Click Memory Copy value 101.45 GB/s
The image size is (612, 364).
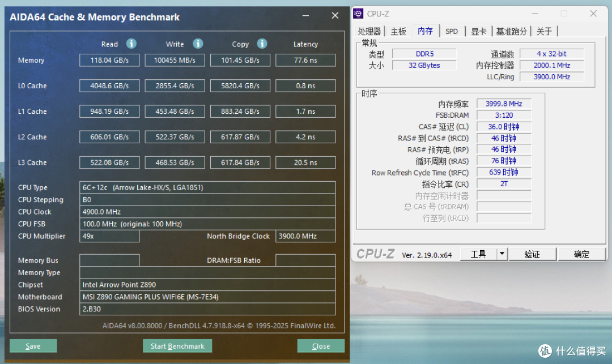[240, 60]
